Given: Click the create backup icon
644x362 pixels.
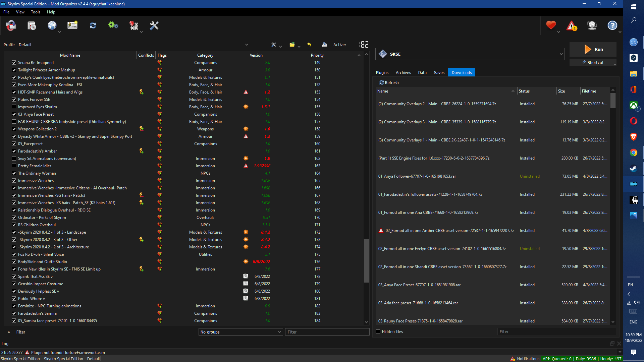Looking at the screenshot, I should click(325, 45).
